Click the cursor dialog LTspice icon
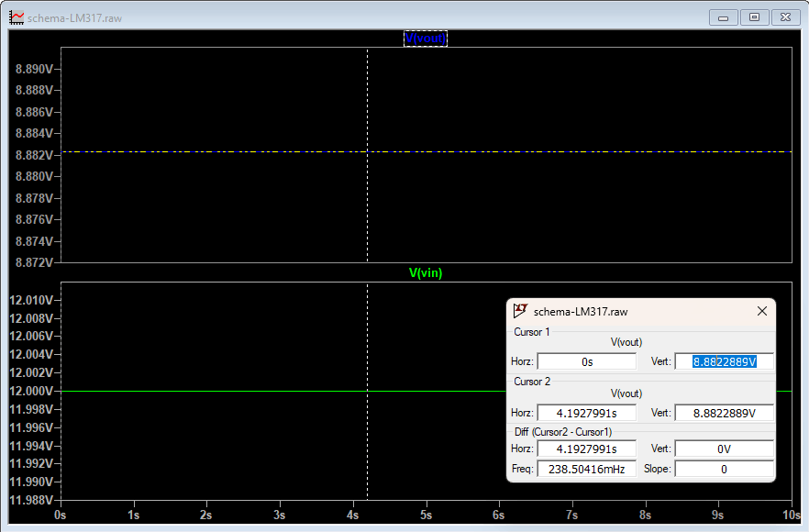809x532 pixels. 520,311
